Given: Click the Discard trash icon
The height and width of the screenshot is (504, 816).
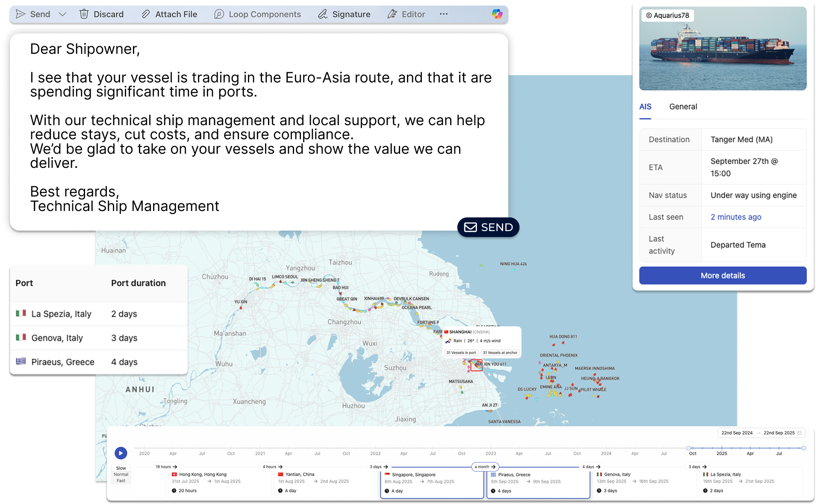Looking at the screenshot, I should point(84,14).
